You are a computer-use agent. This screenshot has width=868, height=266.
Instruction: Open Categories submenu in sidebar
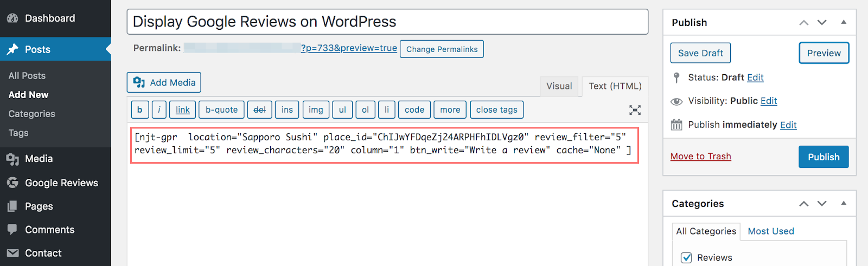[x=31, y=114]
